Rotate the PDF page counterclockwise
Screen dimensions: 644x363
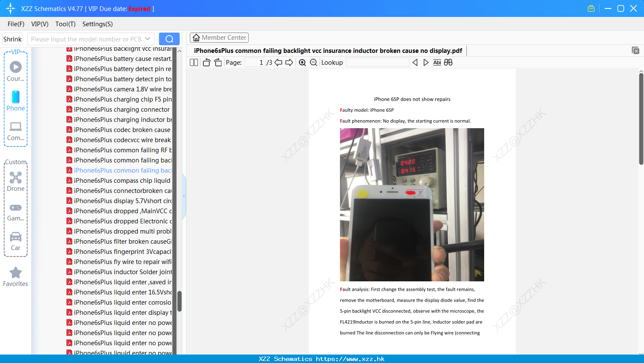click(x=206, y=63)
